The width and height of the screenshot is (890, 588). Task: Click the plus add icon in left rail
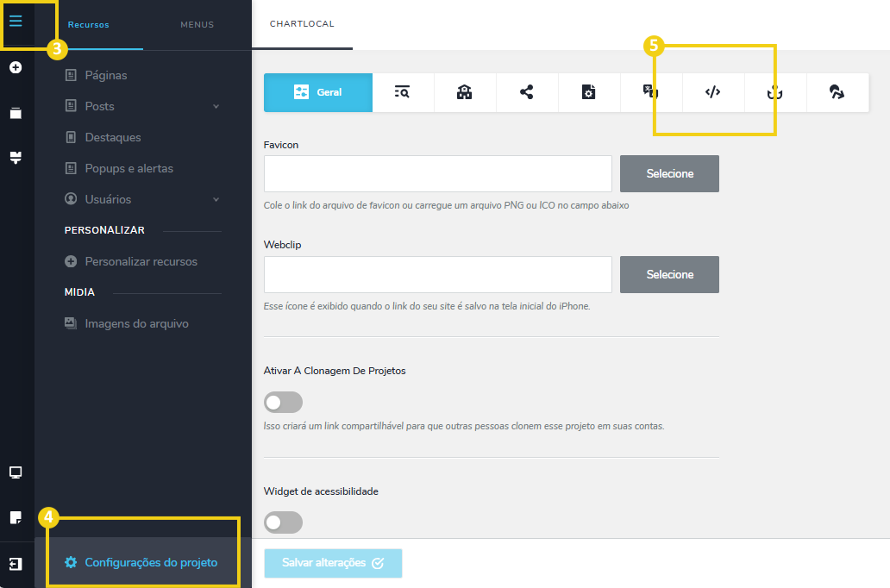(x=16, y=67)
